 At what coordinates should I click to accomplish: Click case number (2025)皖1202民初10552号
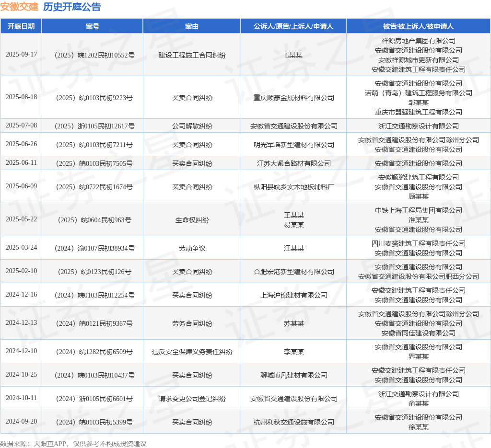(94, 56)
